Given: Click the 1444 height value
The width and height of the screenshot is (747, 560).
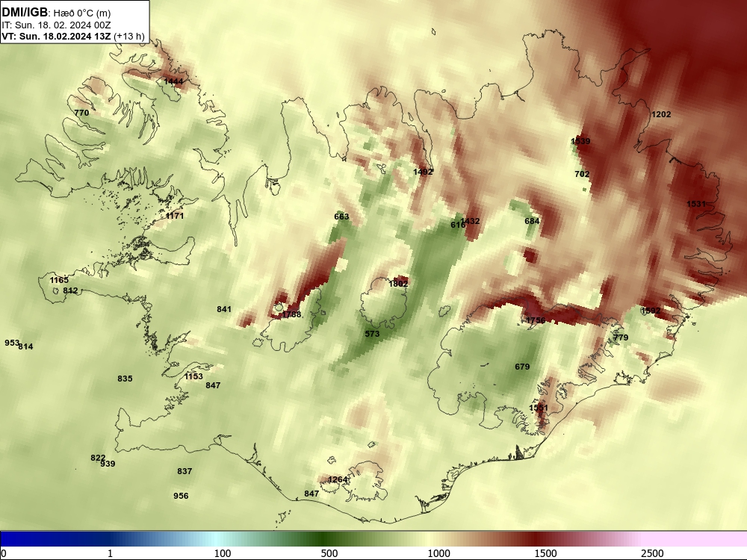Looking at the screenshot, I should 173,81.
